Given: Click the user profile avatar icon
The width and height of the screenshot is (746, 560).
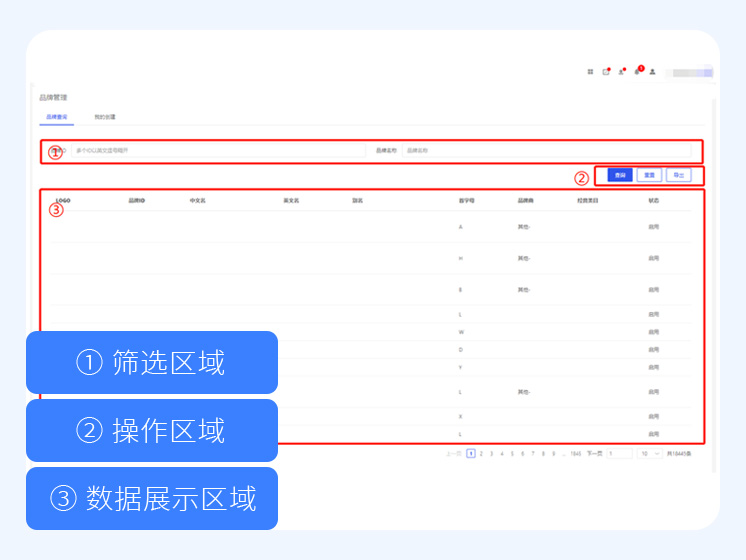Looking at the screenshot, I should coord(653,72).
